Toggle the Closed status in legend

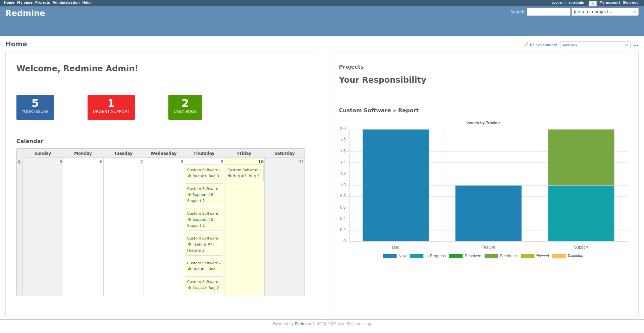[x=535, y=256]
